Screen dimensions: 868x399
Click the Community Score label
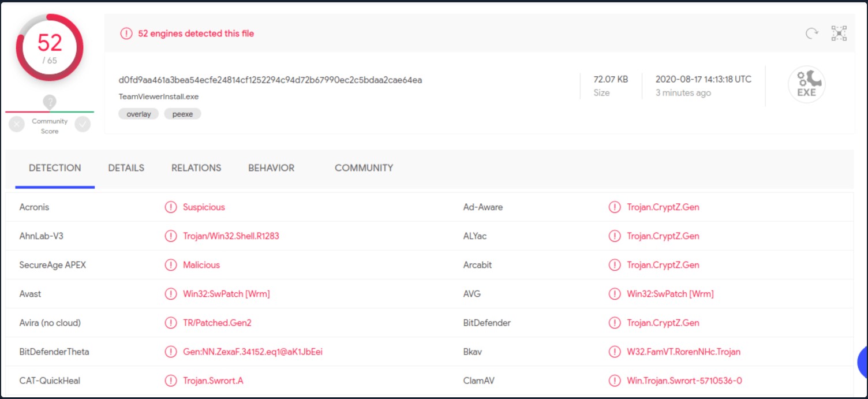tap(50, 126)
